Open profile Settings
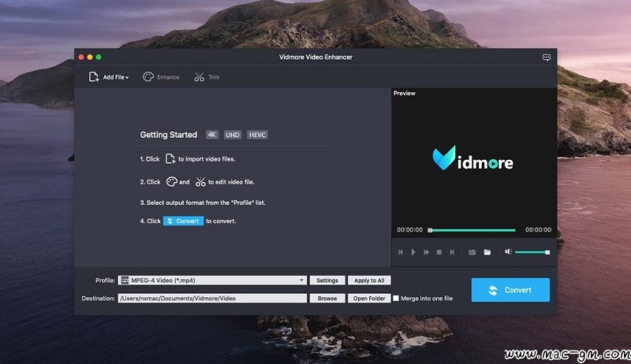Screen dimensions: 631x364 click(327, 280)
